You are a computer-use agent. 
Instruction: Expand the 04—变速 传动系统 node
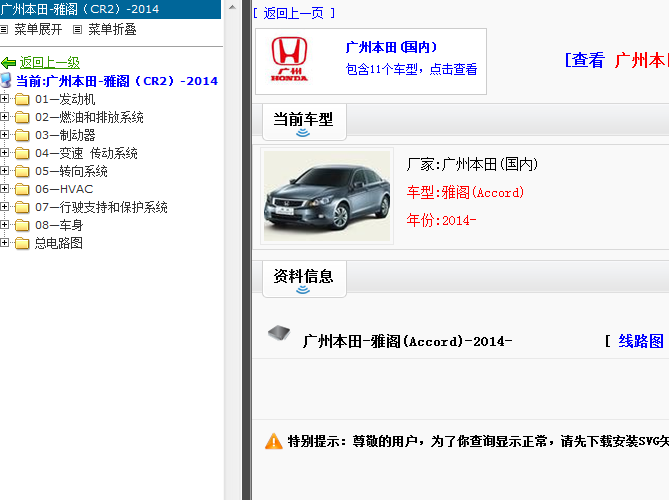(x=4, y=153)
